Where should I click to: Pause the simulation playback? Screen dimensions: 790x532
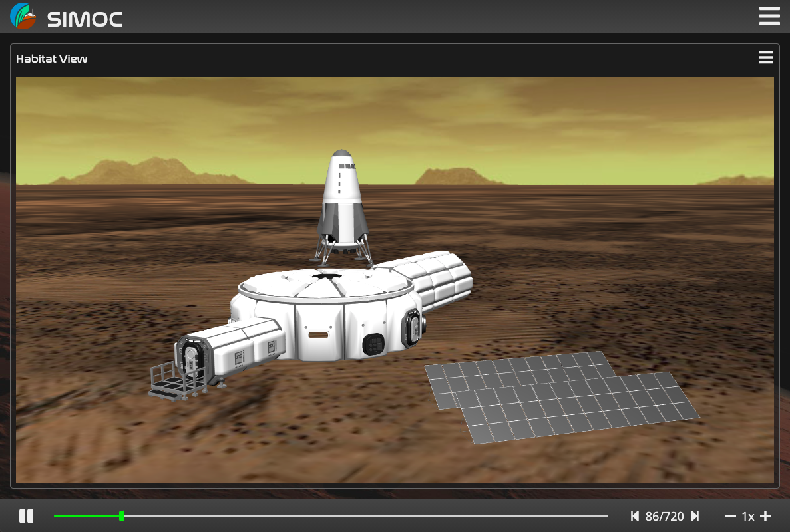click(x=26, y=516)
